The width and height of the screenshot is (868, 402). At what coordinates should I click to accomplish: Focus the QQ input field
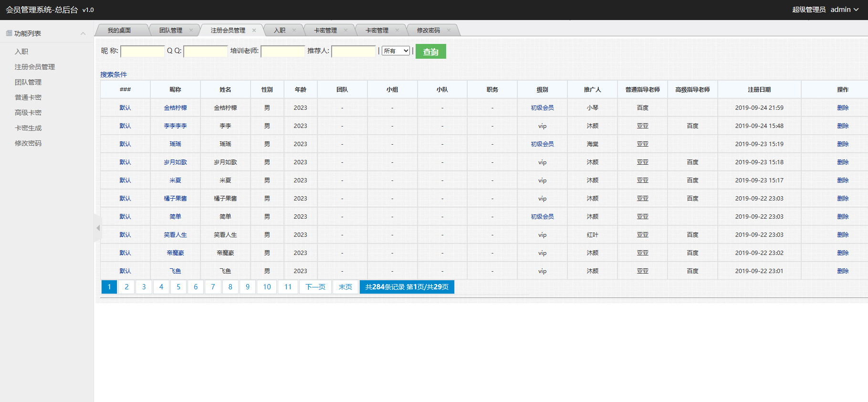click(206, 51)
